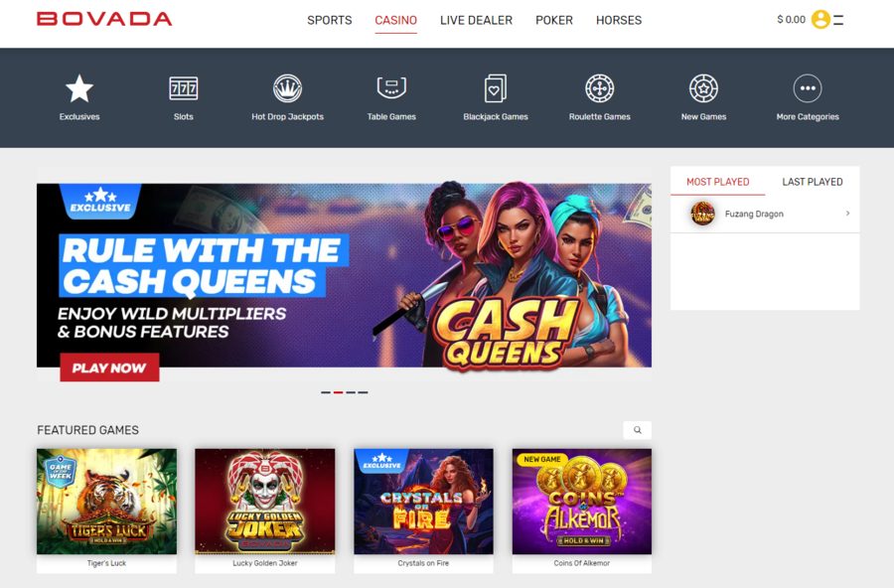Screen dimensions: 894x588
Task: Open the Exclusives star category
Action: click(79, 89)
